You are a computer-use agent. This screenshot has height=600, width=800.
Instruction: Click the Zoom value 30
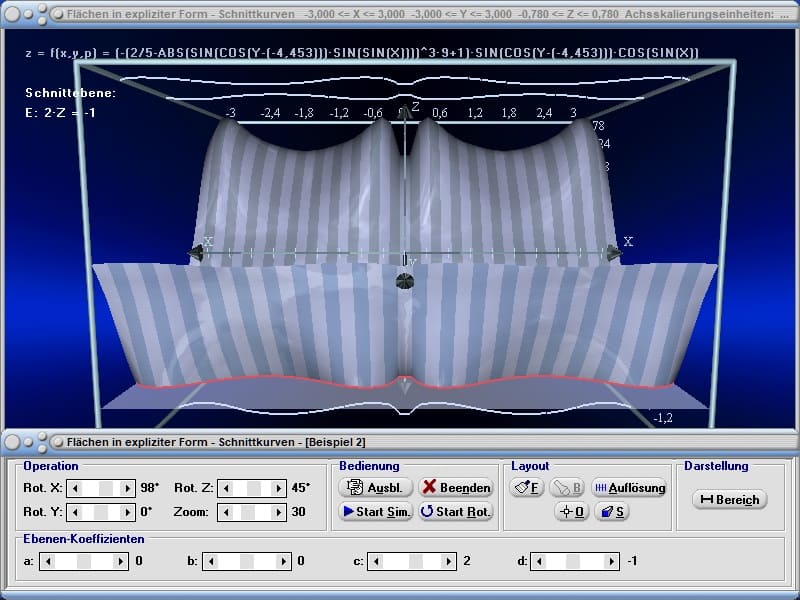(x=298, y=512)
